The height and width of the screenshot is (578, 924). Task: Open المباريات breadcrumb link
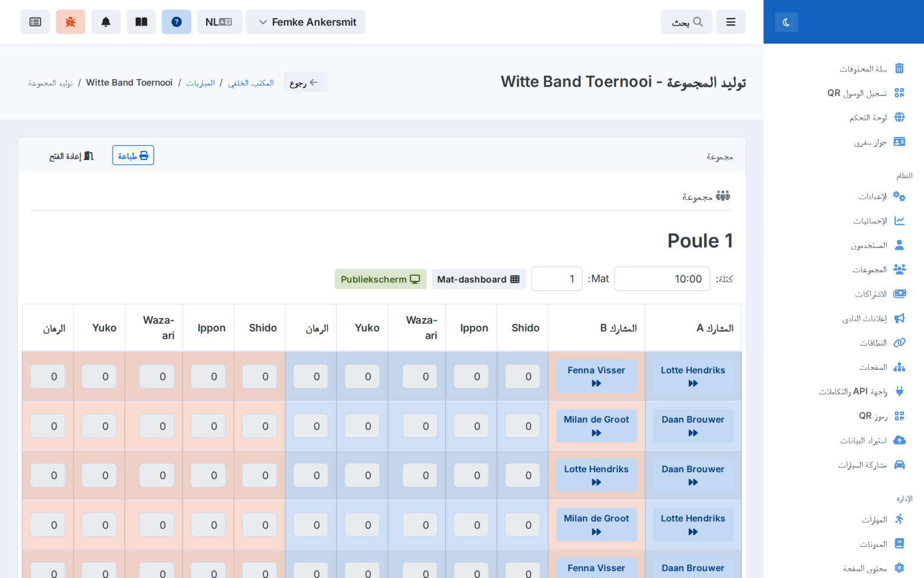click(x=200, y=83)
